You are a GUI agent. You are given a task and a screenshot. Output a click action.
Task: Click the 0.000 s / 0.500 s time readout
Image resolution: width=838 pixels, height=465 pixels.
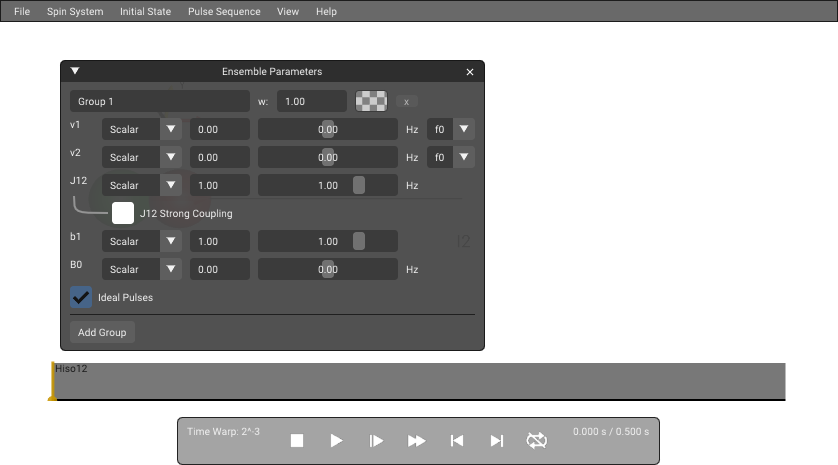click(x=611, y=431)
